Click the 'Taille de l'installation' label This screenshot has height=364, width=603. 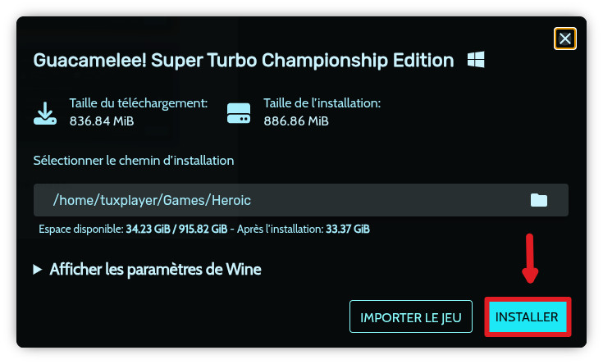(x=322, y=103)
